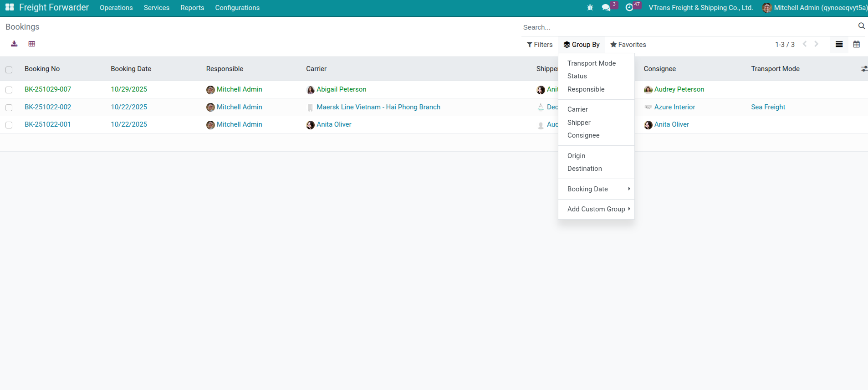This screenshot has height=390, width=868.
Task: Open the Configurations menu
Action: 237,8
